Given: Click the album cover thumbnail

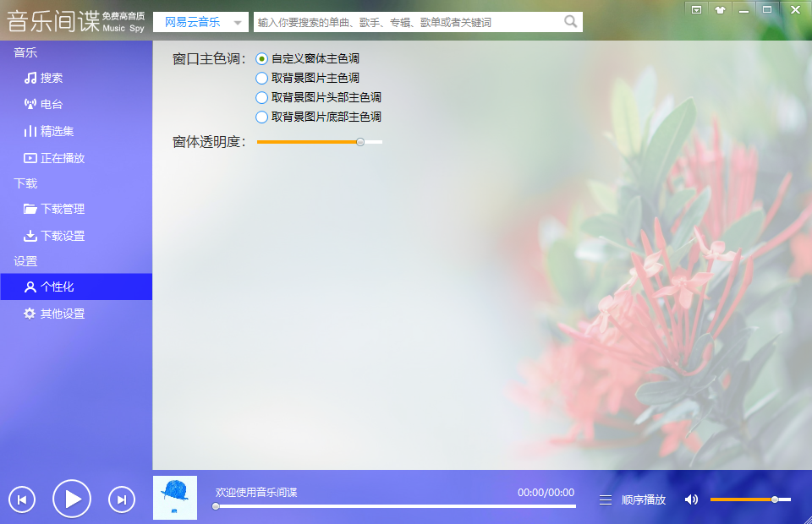Looking at the screenshot, I should coord(175,498).
